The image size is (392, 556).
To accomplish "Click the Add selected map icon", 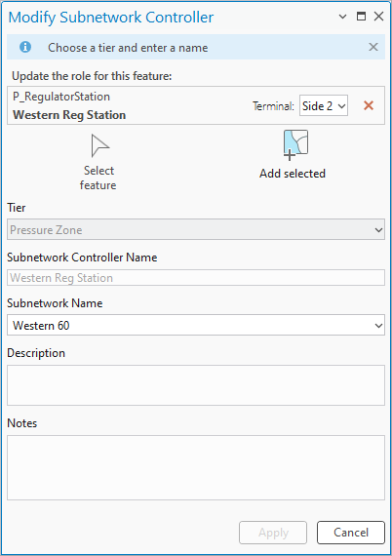I will tap(295, 144).
